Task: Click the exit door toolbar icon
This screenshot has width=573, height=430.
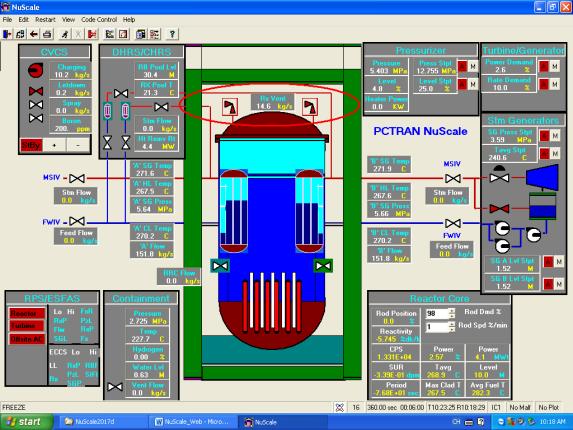Action: [7, 34]
